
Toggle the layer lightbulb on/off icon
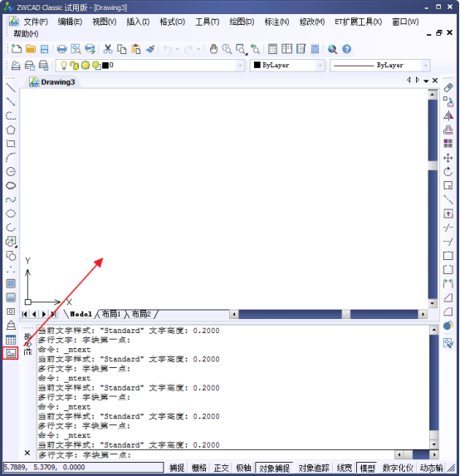pyautogui.click(x=63, y=66)
